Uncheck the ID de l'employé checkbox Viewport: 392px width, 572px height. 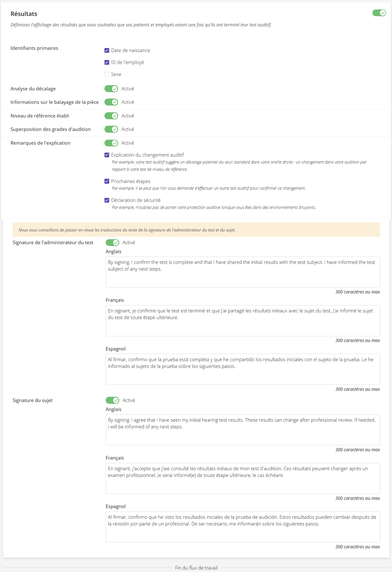pyautogui.click(x=107, y=62)
